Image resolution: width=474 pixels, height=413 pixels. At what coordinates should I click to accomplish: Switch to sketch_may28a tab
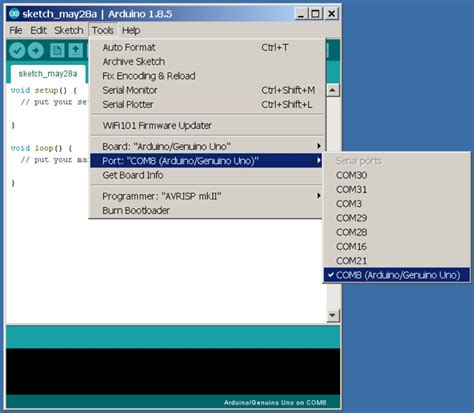pyautogui.click(x=48, y=74)
